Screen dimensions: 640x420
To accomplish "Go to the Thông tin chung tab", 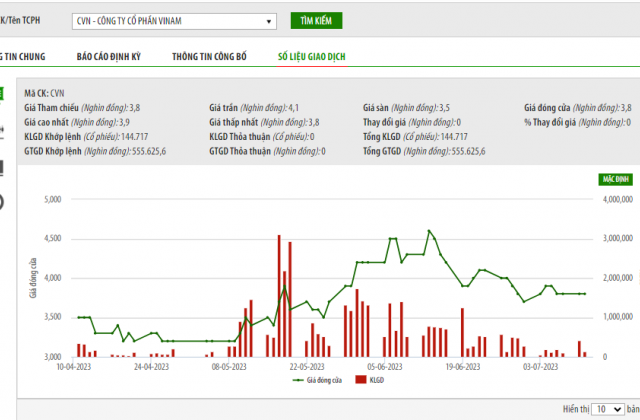I will pyautogui.click(x=19, y=57).
